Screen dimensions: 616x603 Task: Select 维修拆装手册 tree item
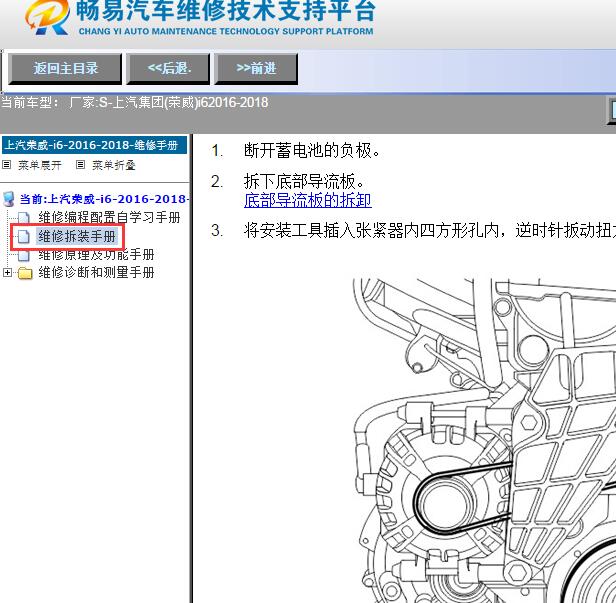pyautogui.click(x=77, y=236)
